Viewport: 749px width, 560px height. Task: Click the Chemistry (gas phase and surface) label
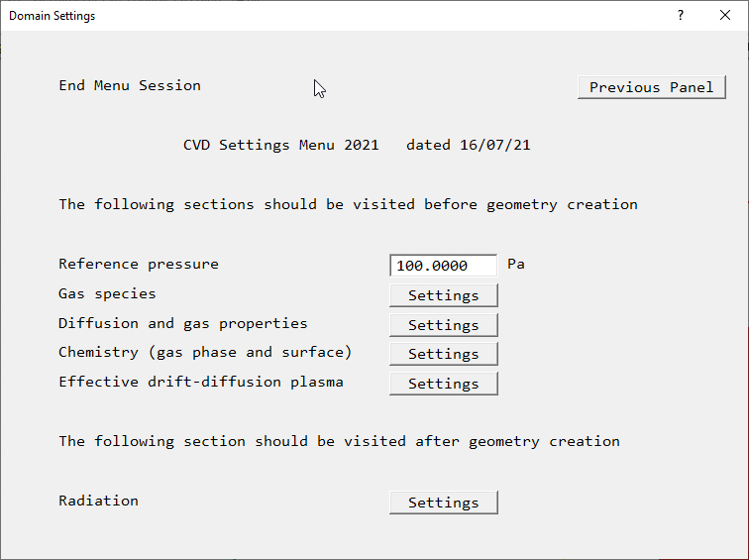click(x=205, y=352)
